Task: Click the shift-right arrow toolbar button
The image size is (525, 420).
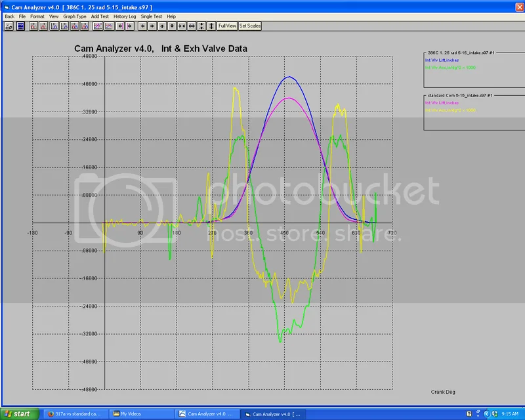Action: point(152,26)
